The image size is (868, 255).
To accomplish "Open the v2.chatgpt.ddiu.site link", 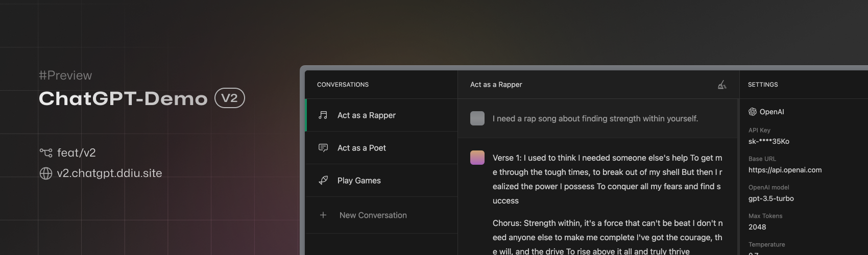I will click(109, 173).
